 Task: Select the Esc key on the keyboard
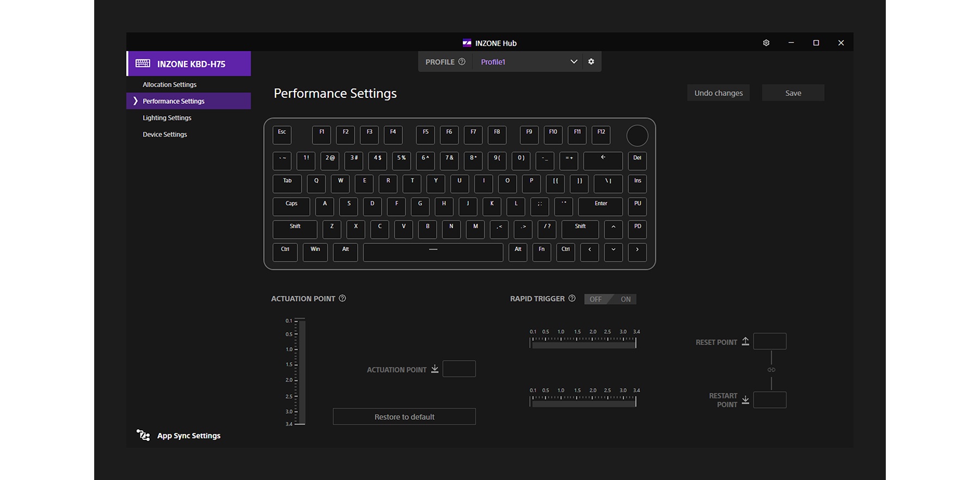point(282,135)
